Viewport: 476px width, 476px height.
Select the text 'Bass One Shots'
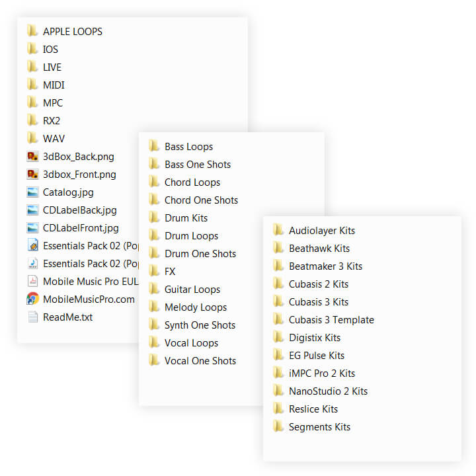[198, 164]
